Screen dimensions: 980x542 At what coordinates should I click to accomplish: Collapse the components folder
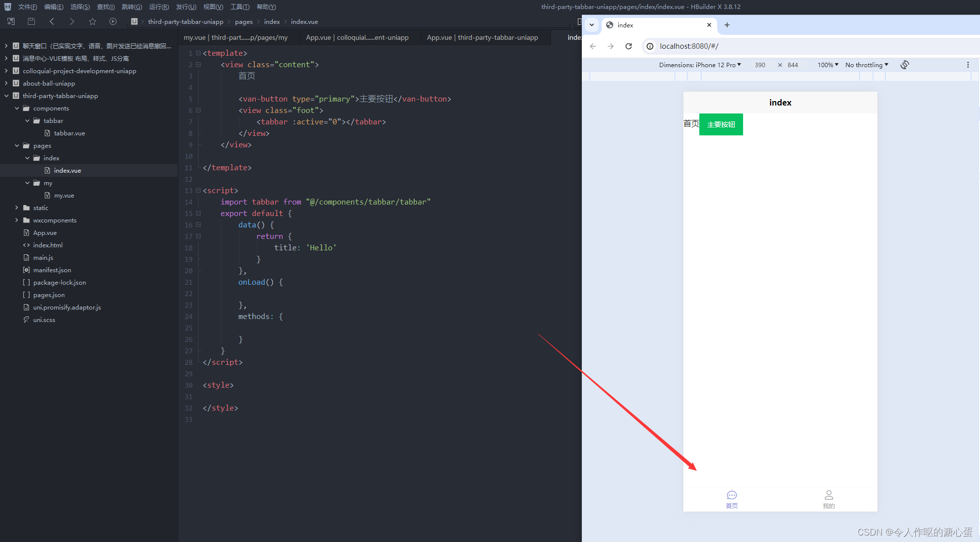coord(17,108)
